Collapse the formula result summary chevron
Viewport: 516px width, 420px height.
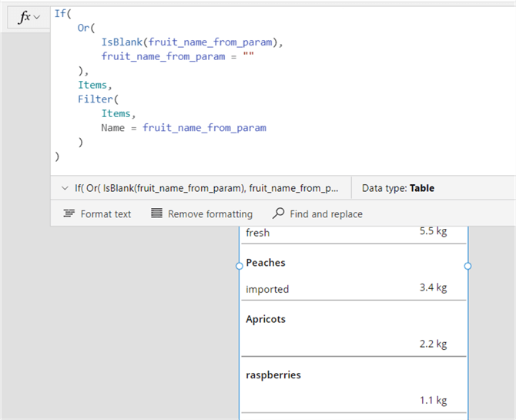click(x=63, y=188)
